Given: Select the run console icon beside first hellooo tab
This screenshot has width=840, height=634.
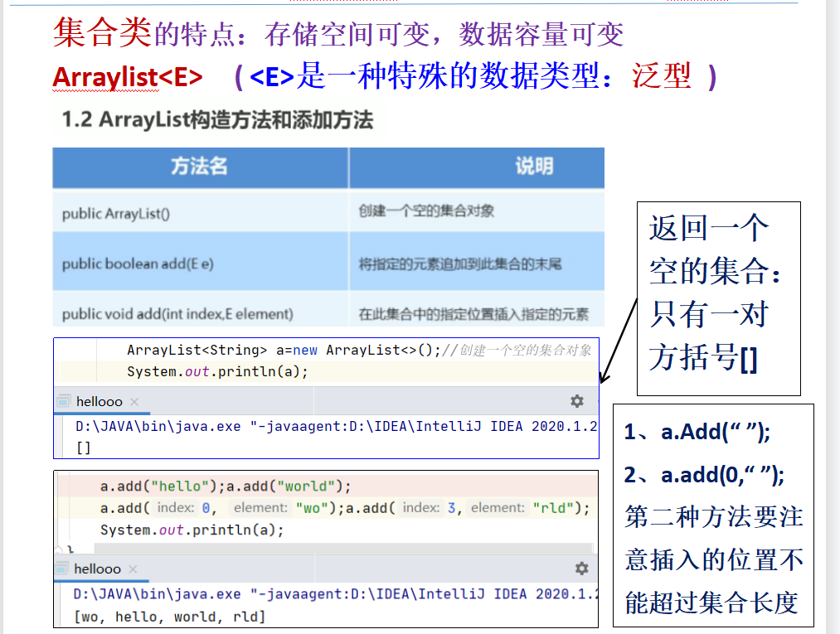Looking at the screenshot, I should click(x=61, y=401).
